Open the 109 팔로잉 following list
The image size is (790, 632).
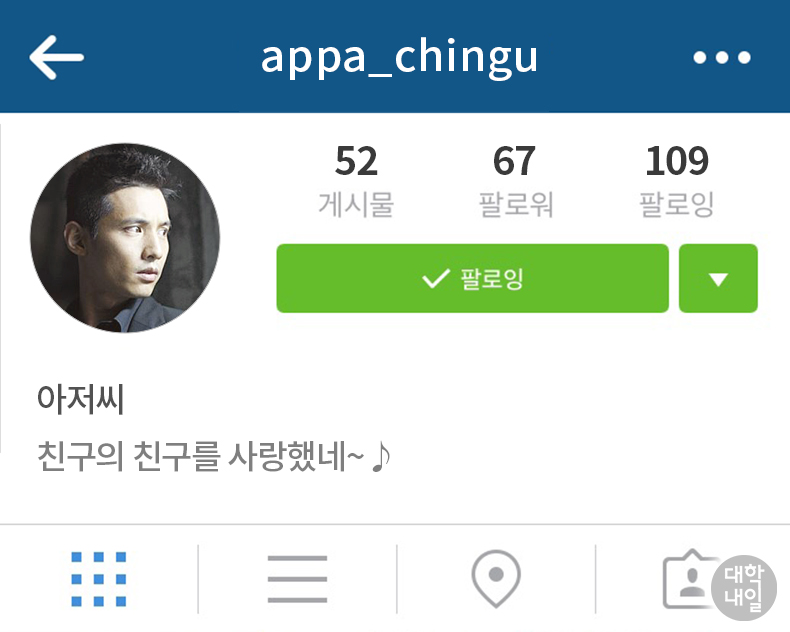coord(677,181)
